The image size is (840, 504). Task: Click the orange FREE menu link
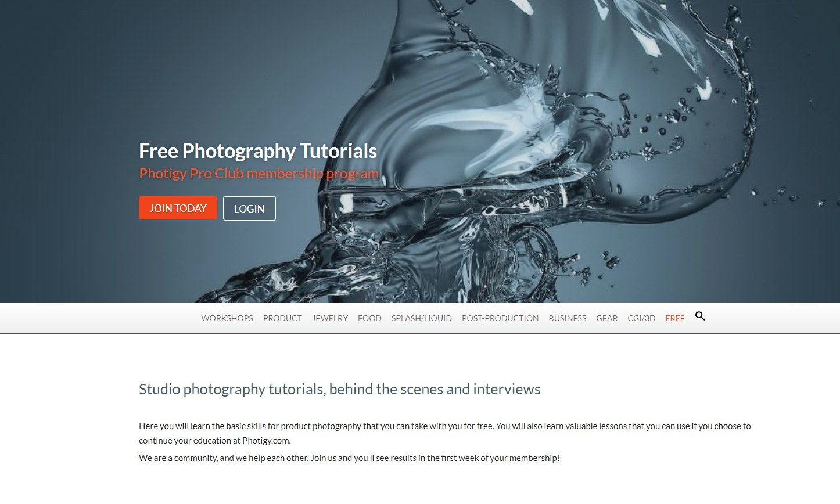(675, 318)
